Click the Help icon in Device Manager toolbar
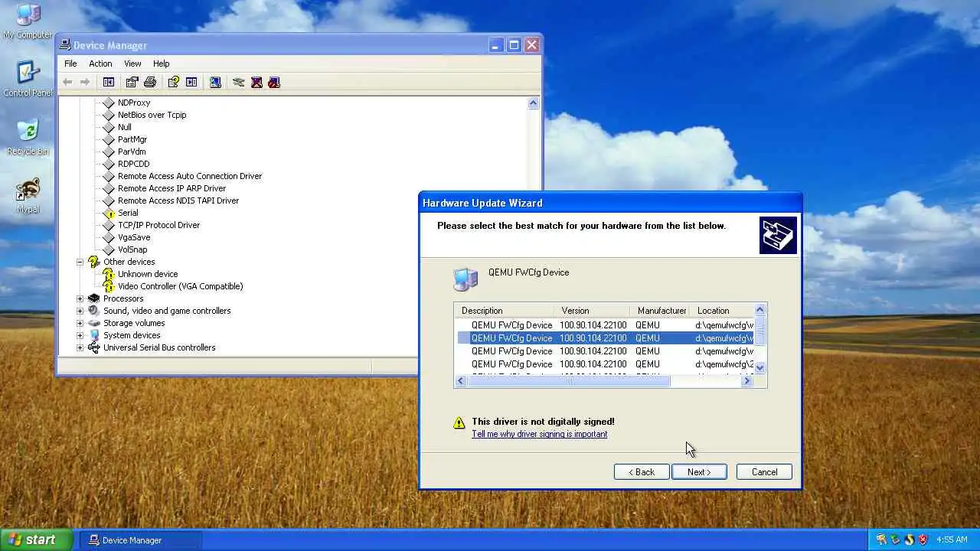The width and height of the screenshot is (980, 551). click(174, 82)
